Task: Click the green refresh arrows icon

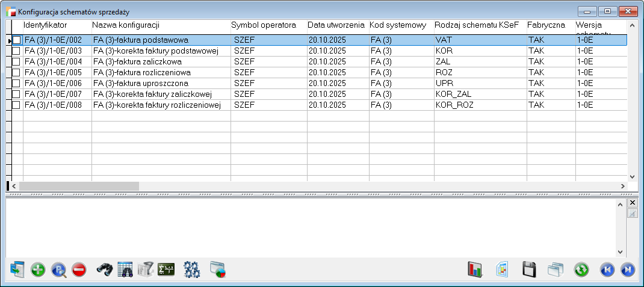Action: point(581,270)
